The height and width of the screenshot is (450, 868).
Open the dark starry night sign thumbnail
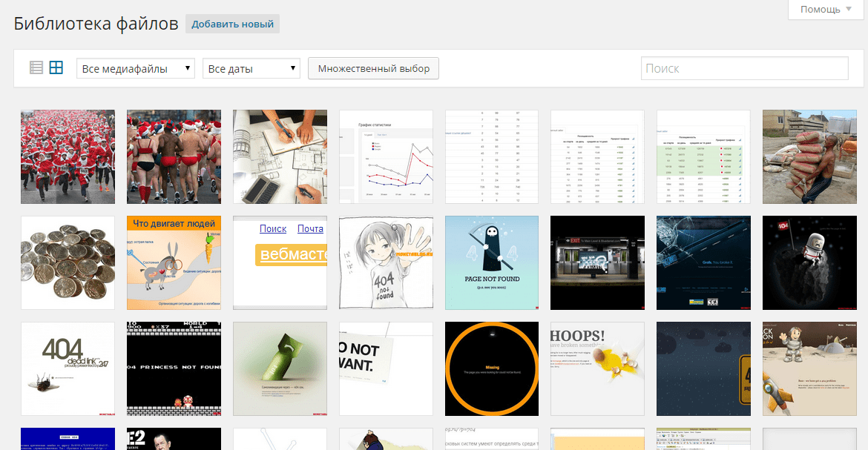click(x=703, y=368)
